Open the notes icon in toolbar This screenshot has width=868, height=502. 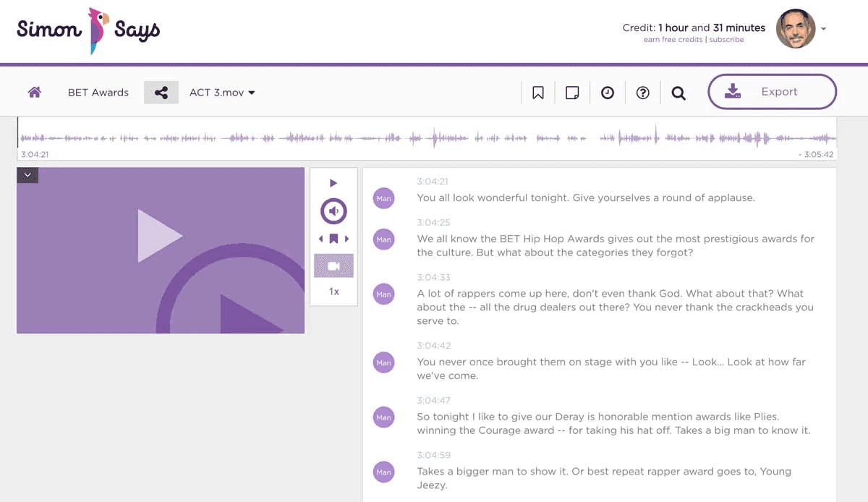coord(572,93)
